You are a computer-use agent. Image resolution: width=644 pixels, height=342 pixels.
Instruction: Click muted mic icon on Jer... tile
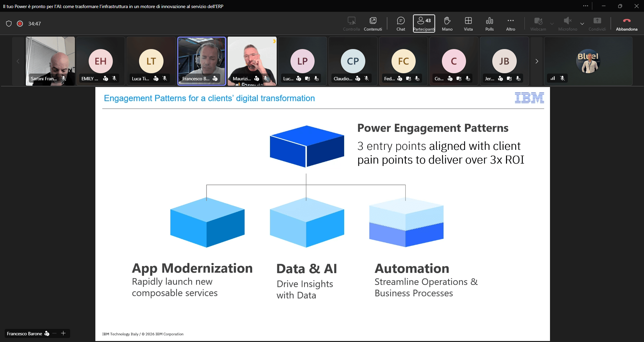pos(518,79)
